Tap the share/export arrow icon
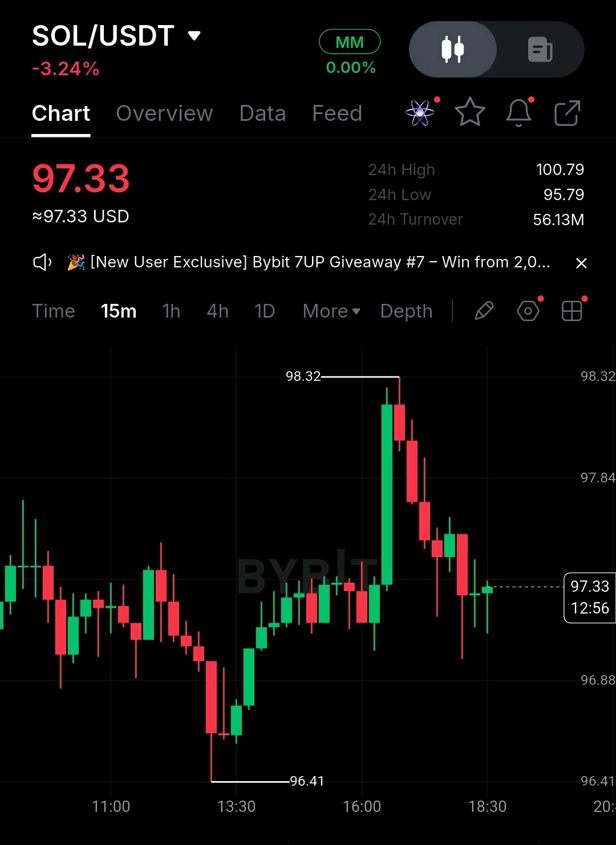This screenshot has width=616, height=845. 567,113
